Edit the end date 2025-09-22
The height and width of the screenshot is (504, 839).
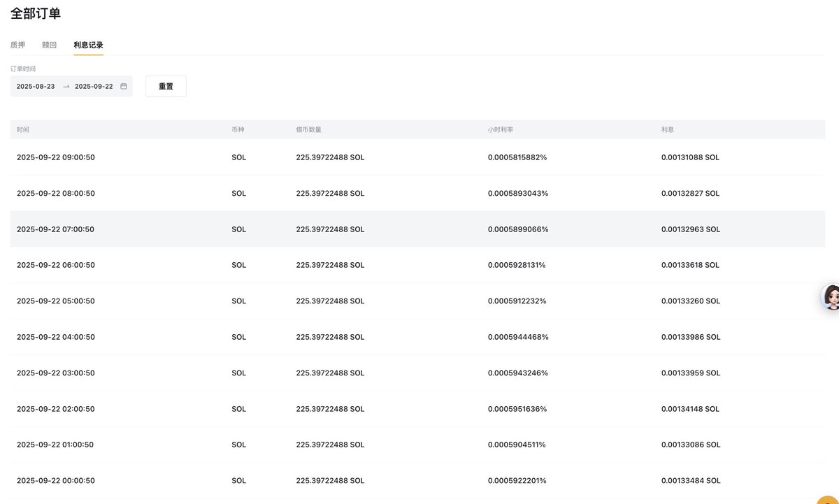pyautogui.click(x=94, y=86)
